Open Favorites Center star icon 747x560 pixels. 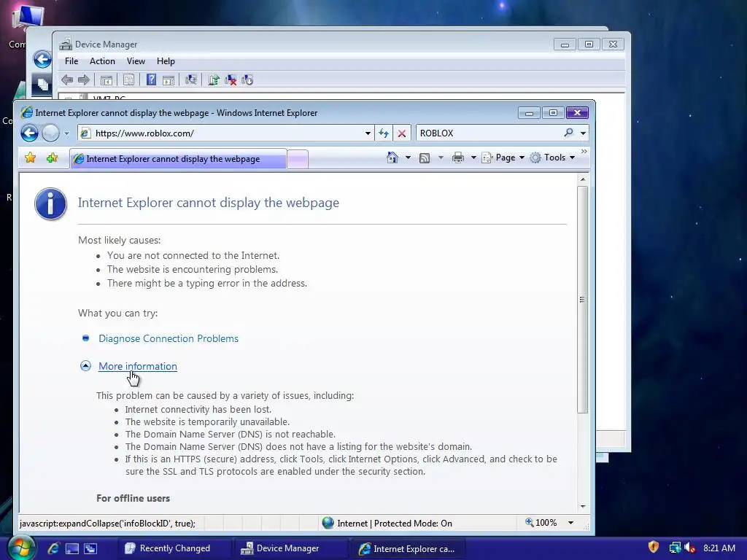tap(30, 157)
